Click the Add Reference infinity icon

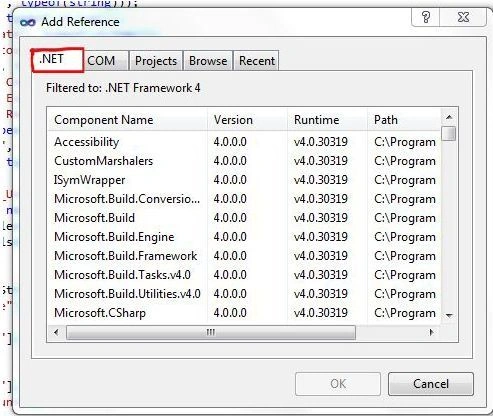(28, 22)
